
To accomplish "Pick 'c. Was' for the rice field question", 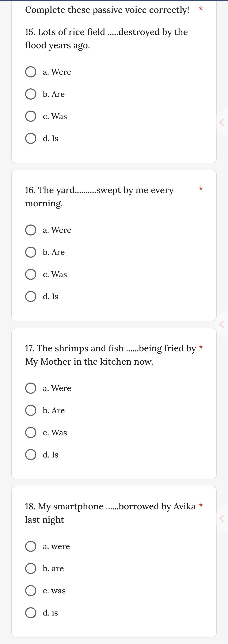I will [x=31, y=116].
